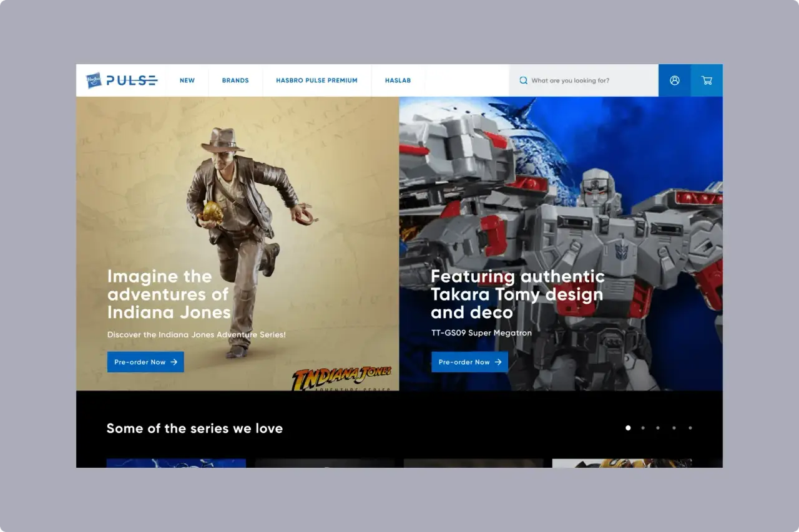The height and width of the screenshot is (532, 799).
Task: Click the Megatron robot banner image
Action: tap(561, 244)
